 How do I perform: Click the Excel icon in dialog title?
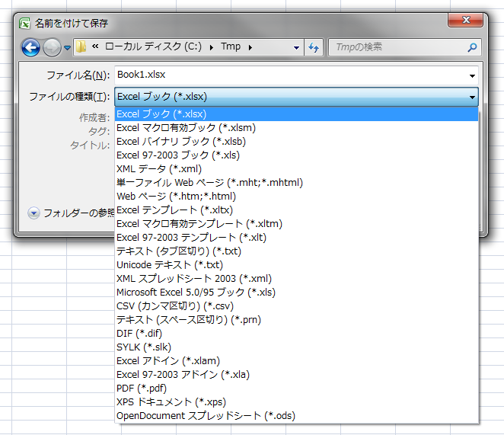click(x=24, y=24)
